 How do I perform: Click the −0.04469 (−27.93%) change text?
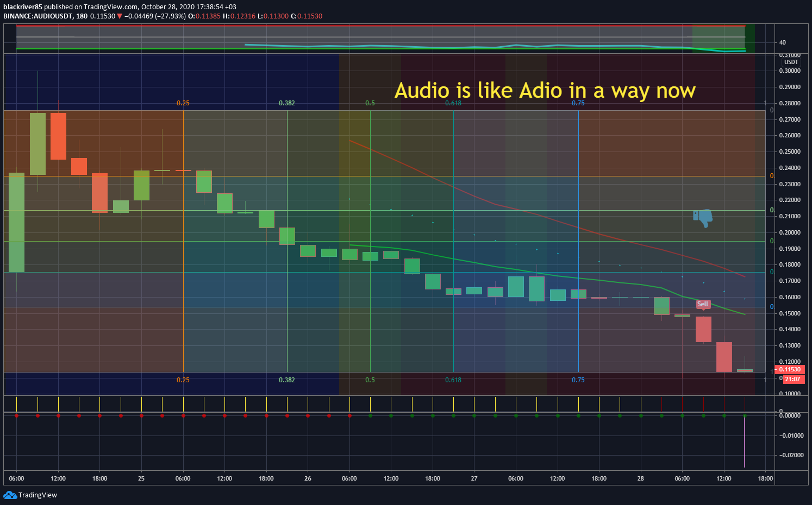[x=155, y=16]
